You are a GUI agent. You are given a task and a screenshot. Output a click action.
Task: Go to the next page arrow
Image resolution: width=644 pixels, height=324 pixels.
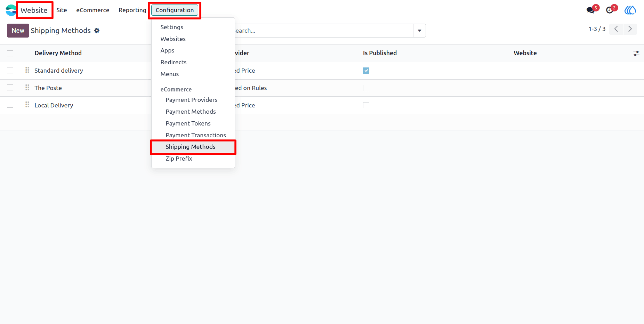[630, 29]
